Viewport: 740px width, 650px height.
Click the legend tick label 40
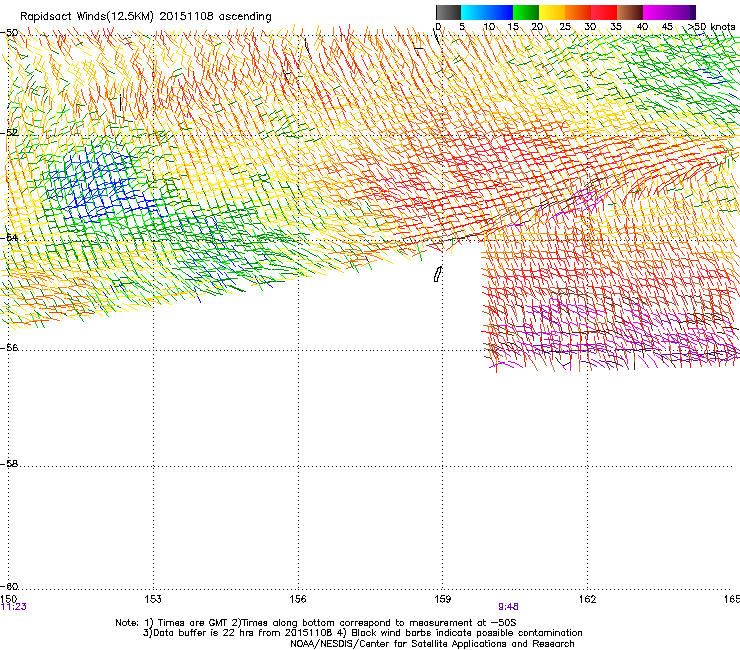pyautogui.click(x=642, y=27)
